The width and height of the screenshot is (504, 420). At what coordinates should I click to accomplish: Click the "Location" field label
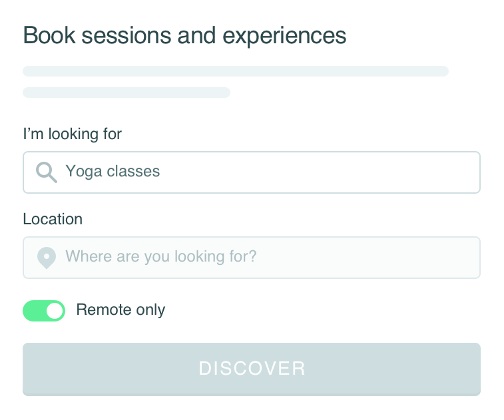53,219
